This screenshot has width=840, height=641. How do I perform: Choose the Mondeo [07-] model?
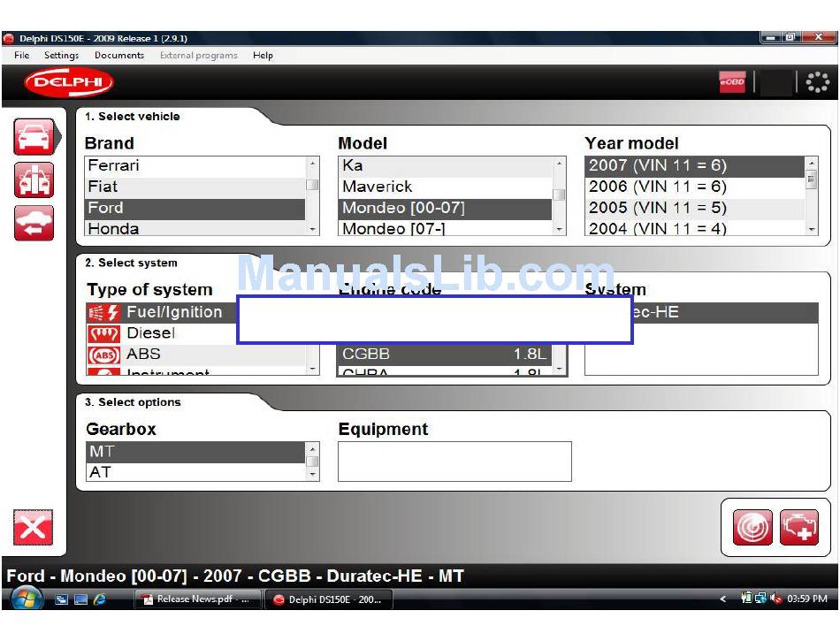pyautogui.click(x=445, y=228)
